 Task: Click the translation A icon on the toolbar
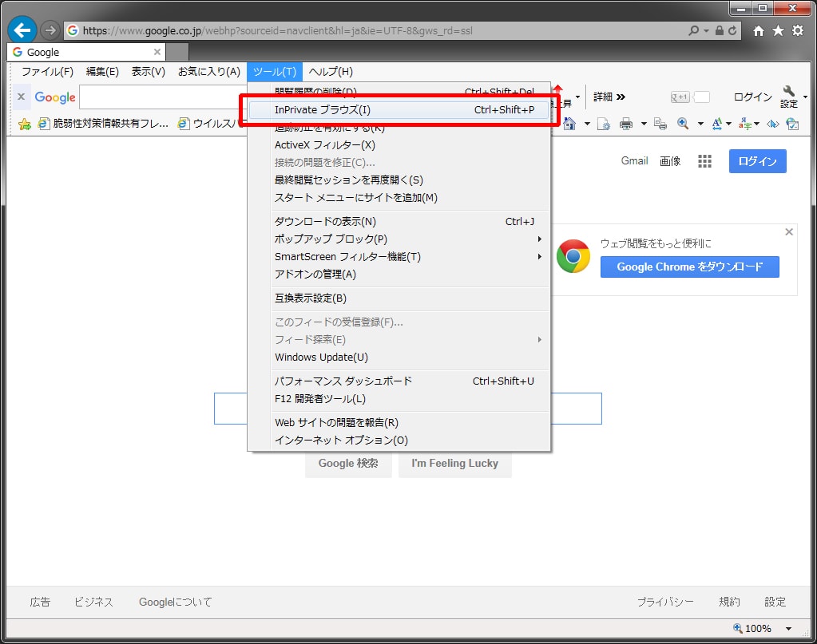pyautogui.click(x=716, y=124)
